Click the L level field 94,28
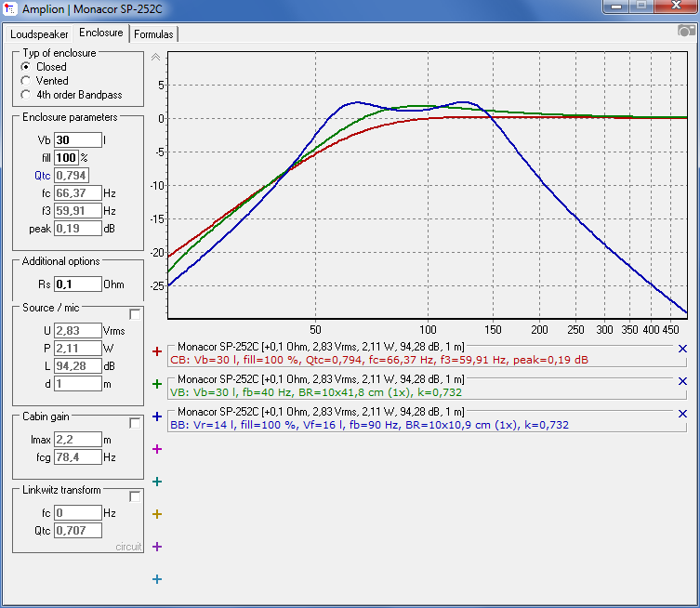The width and height of the screenshot is (700, 608). [78, 366]
